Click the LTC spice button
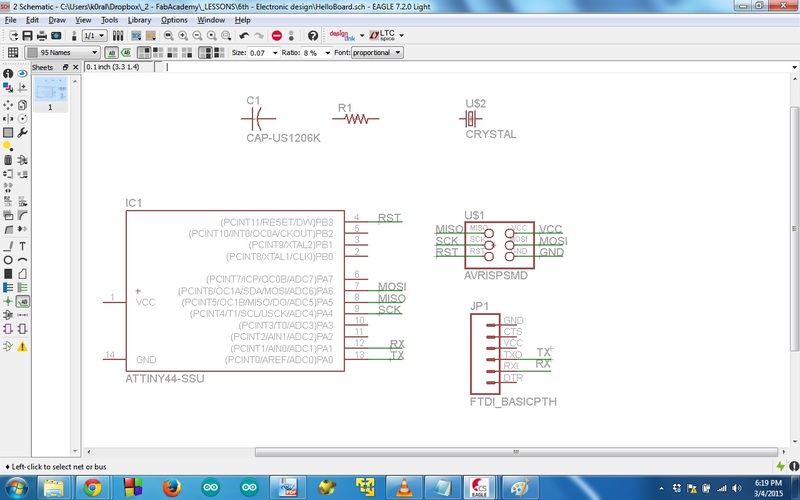The image size is (800, 500). (x=382, y=36)
